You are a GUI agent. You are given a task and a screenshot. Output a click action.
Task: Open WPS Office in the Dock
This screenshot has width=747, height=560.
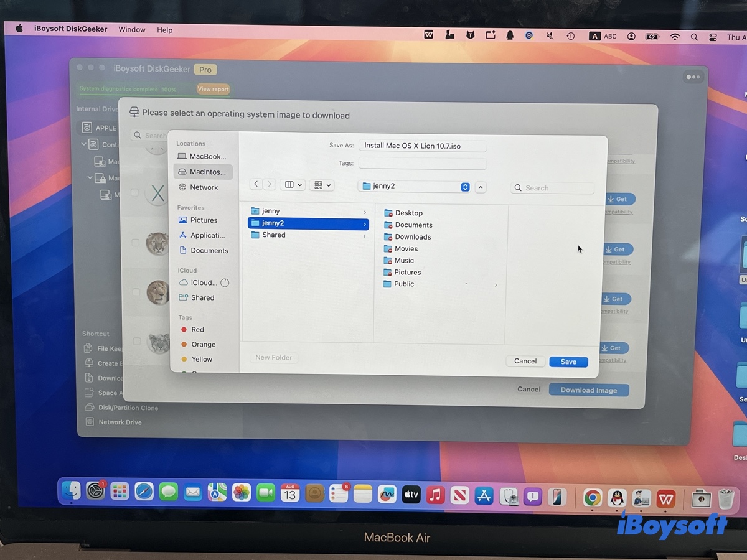[666, 498]
